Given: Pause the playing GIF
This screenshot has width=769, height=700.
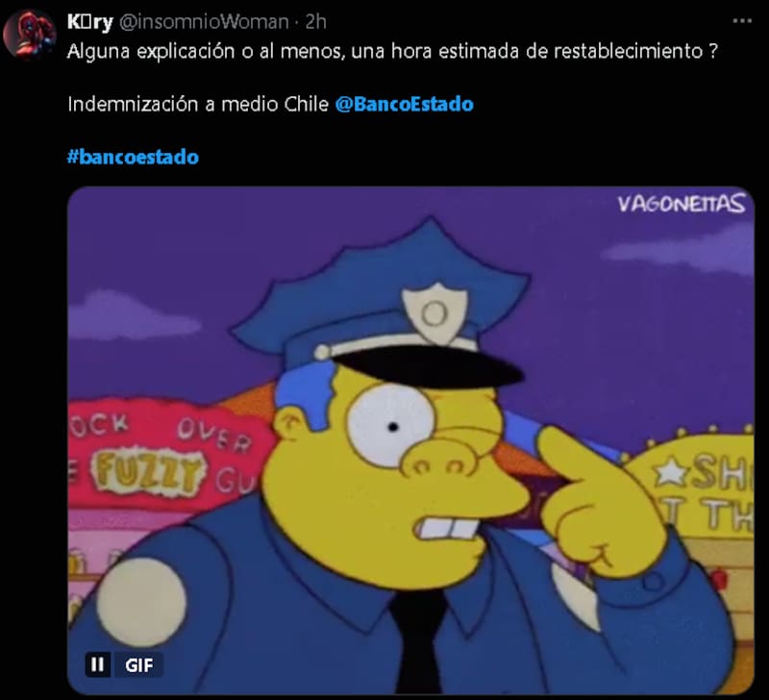Looking at the screenshot, I should click(97, 664).
